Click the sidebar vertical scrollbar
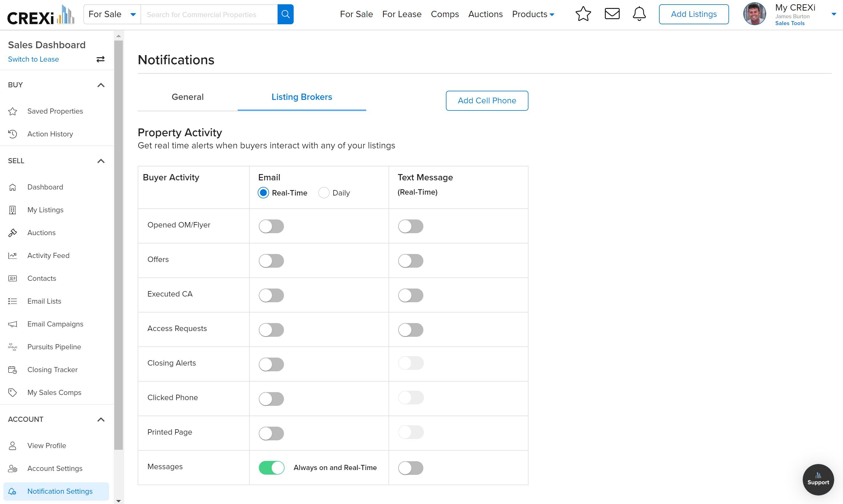This screenshot has width=843, height=504. click(118, 245)
